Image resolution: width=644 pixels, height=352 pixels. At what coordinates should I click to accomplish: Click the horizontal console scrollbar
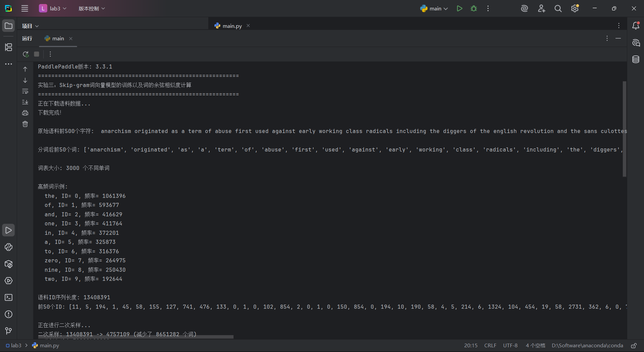[x=136, y=337]
